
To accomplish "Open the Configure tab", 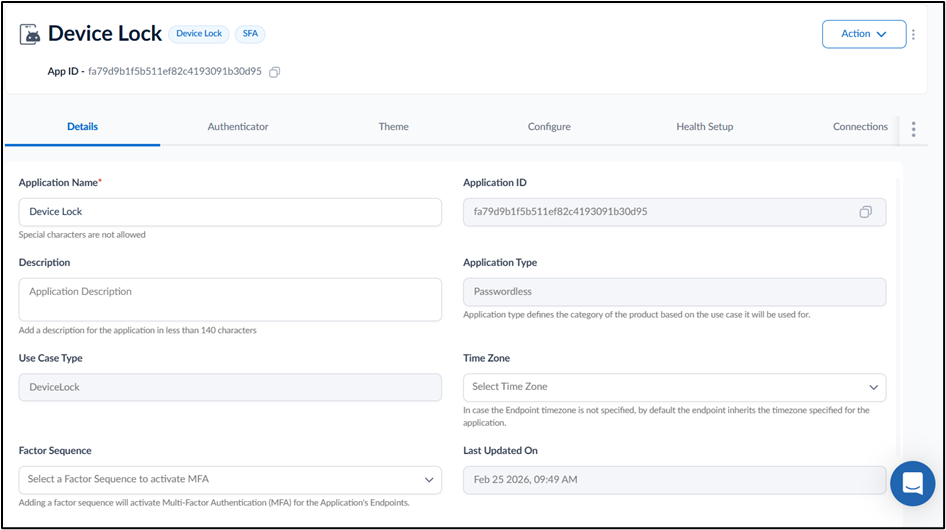I will pyautogui.click(x=549, y=127).
